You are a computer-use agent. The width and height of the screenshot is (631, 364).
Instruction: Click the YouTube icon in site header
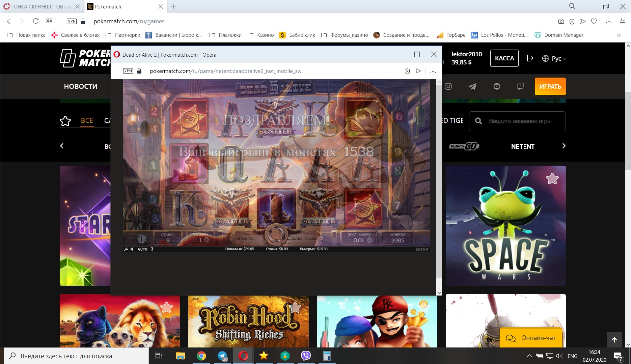tap(497, 87)
